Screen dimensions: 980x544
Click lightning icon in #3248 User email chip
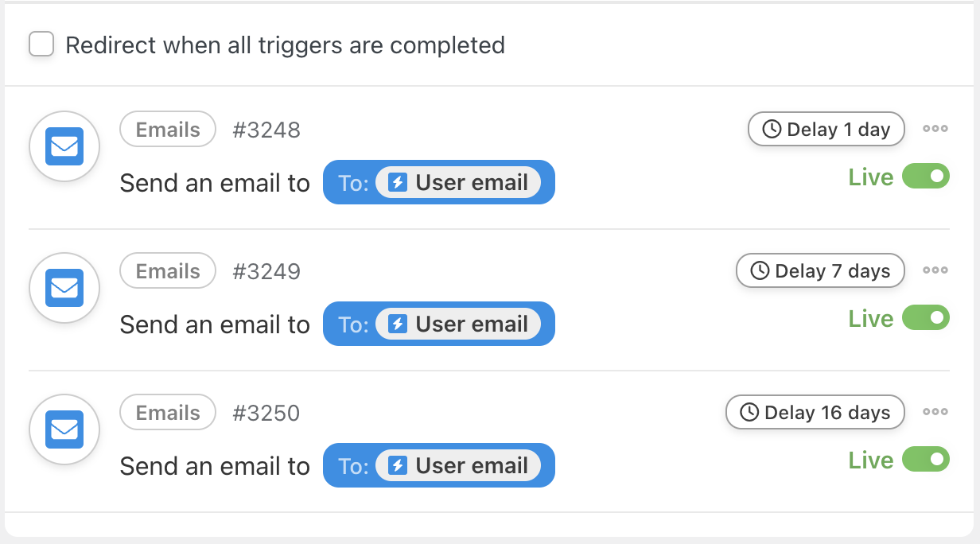coord(398,183)
